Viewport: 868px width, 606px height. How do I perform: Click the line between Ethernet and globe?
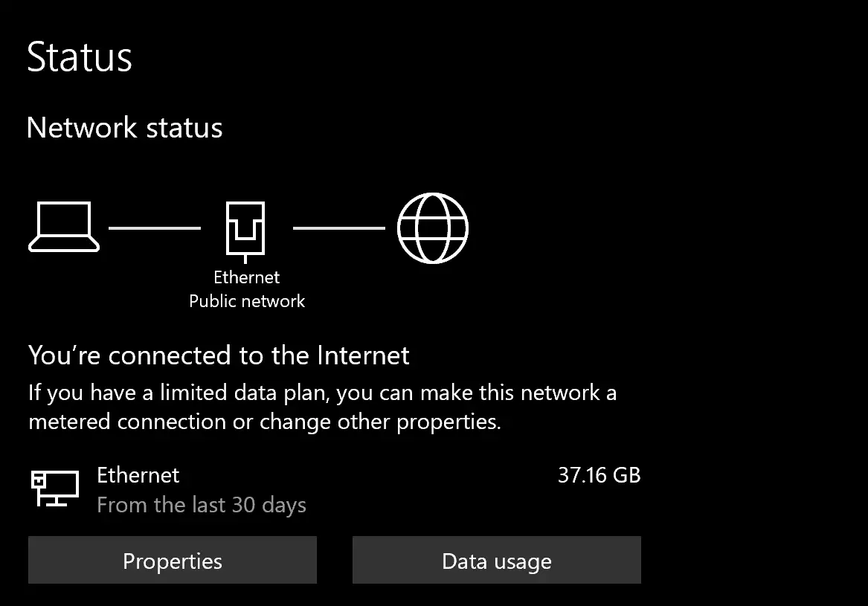coord(338,228)
